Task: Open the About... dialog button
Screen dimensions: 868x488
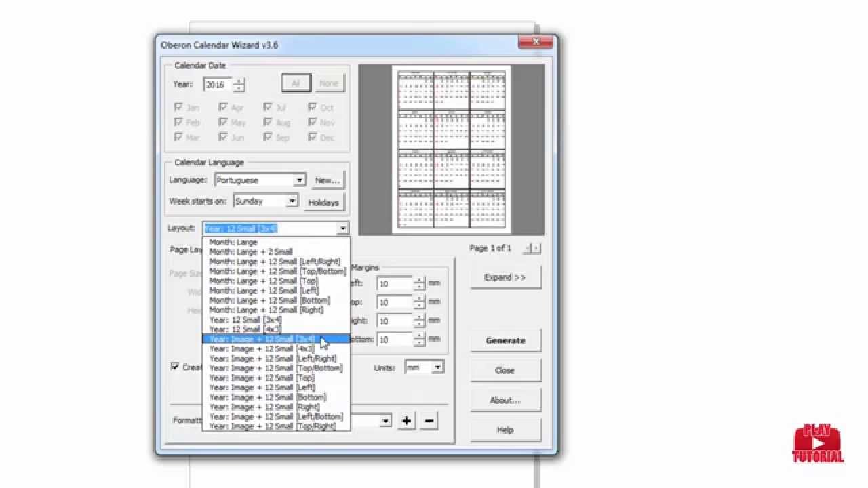Action: [505, 400]
